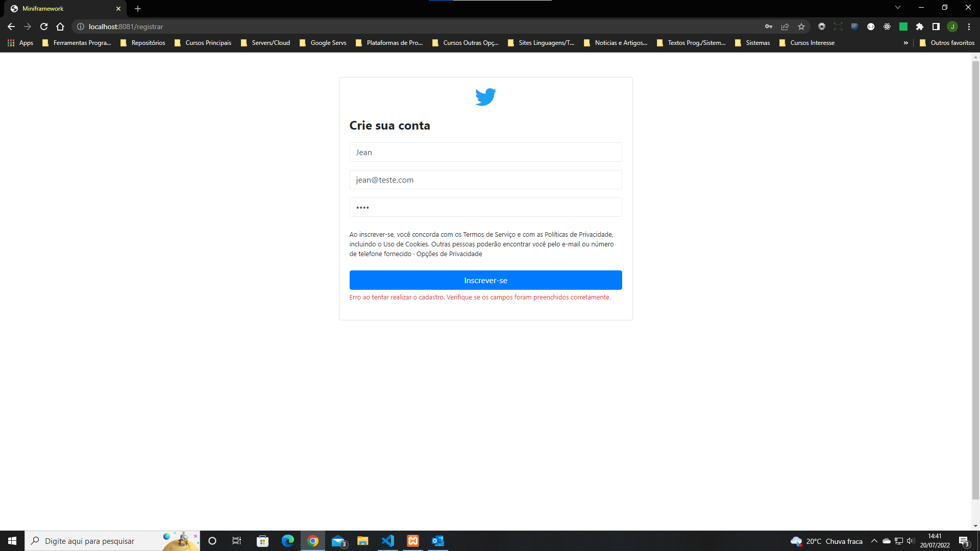The image size is (980, 551).
Task: Expand the overflow bookmarks chevron
Action: pos(906,43)
